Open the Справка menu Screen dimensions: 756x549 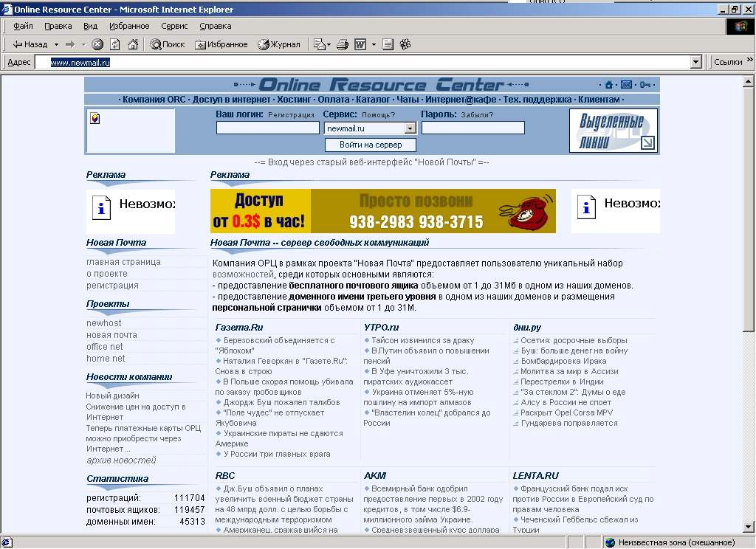point(216,26)
